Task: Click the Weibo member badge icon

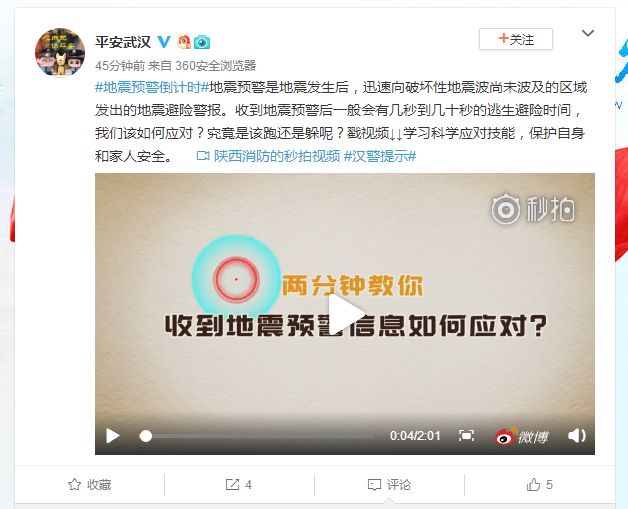Action: [x=184, y=42]
